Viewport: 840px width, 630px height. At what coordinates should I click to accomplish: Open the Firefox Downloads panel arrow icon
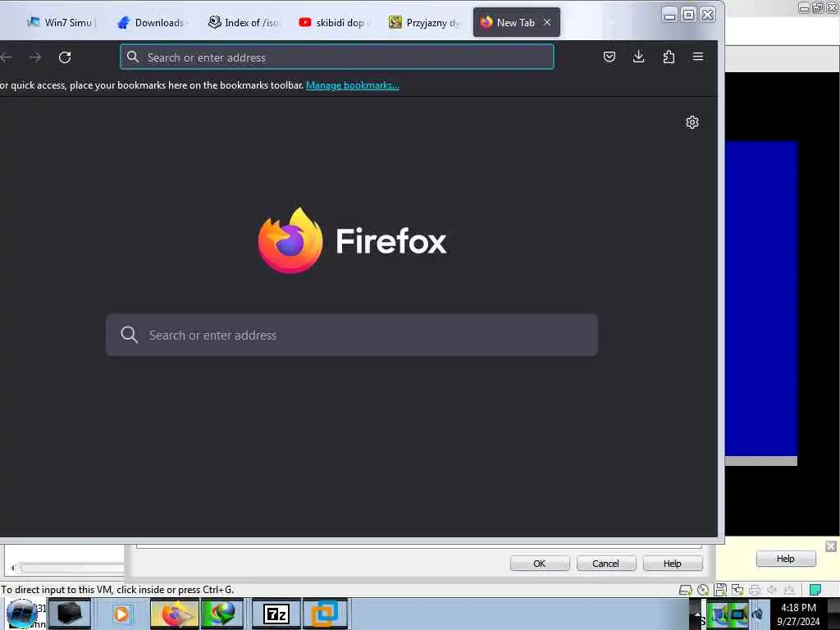click(x=638, y=57)
